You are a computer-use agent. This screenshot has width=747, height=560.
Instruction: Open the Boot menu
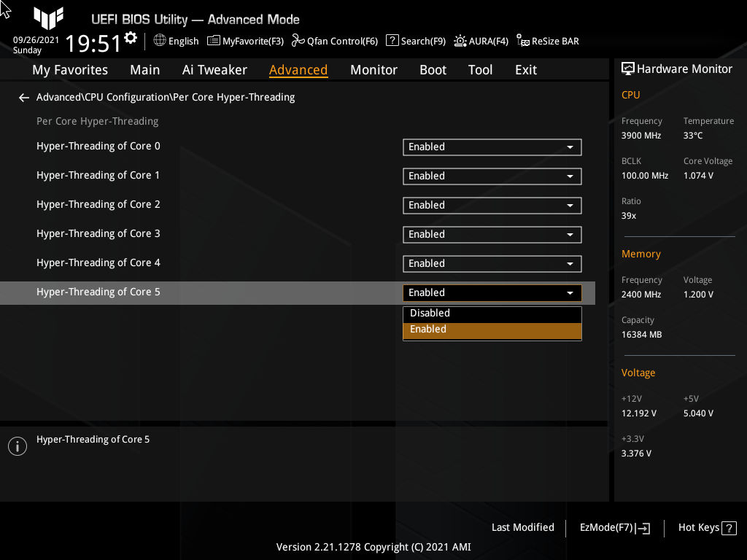point(433,69)
